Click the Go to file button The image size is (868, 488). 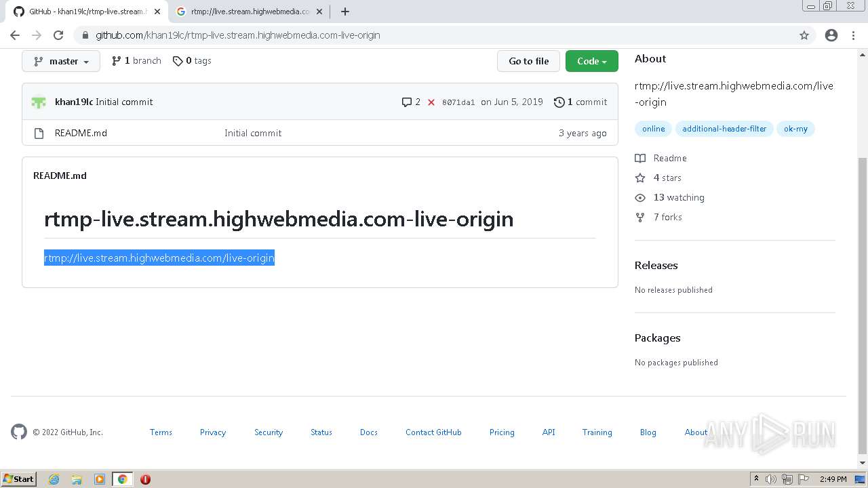(528, 61)
